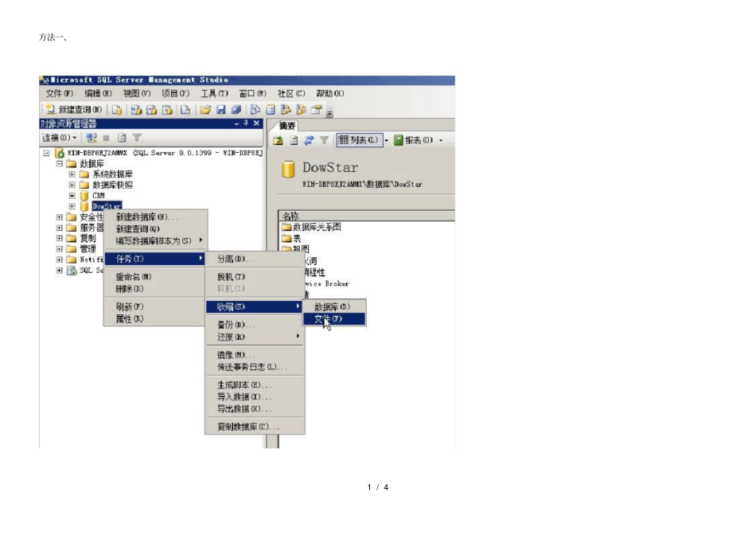
Task: Click the stop square icon in Object Explorer
Action: point(106,138)
